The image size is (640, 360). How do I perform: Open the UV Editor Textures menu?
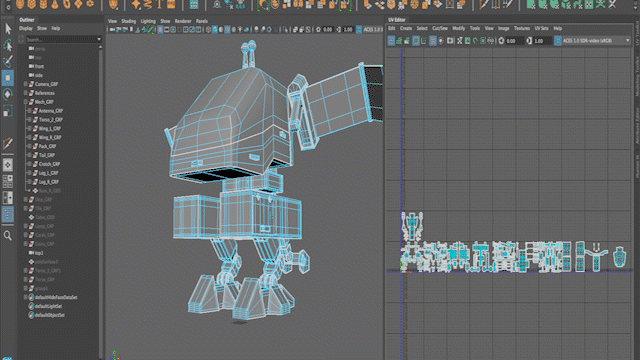[522, 29]
